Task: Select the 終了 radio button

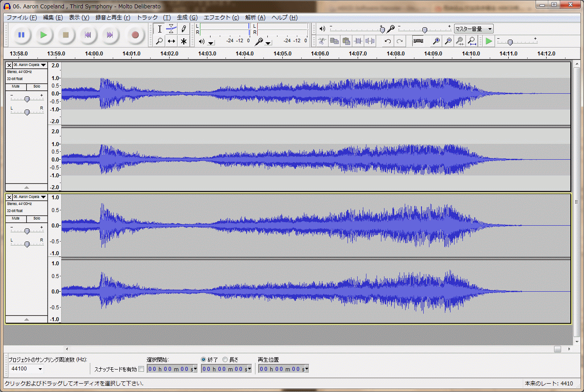Action: coord(203,360)
